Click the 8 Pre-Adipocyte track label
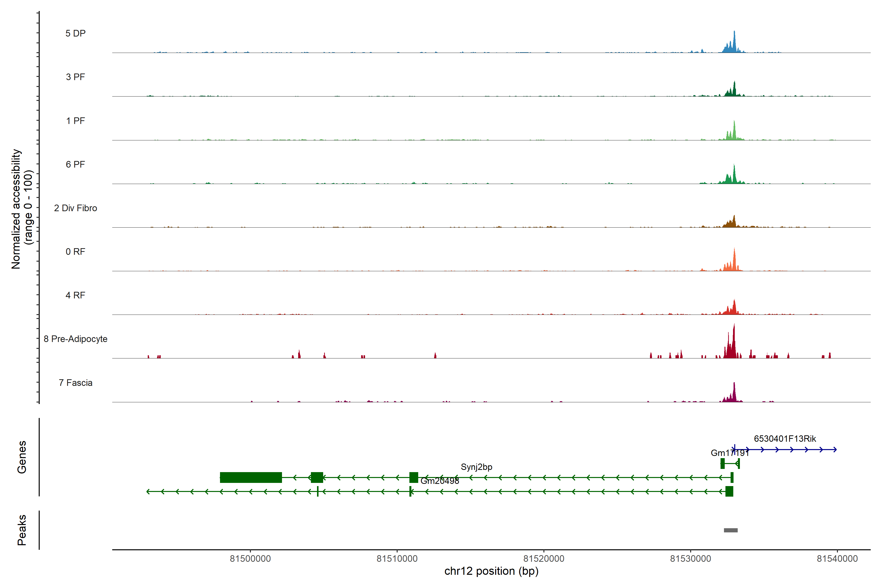Image resolution: width=882 pixels, height=588 pixels. (x=75, y=339)
